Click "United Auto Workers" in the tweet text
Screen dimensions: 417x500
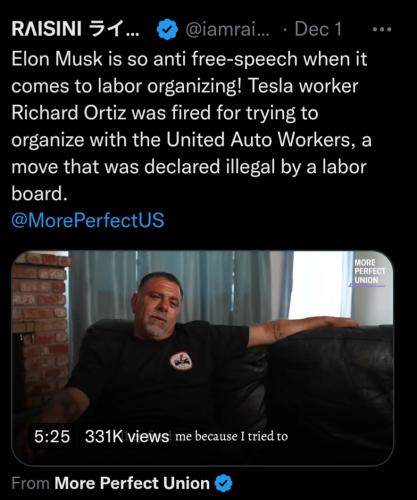point(258,140)
